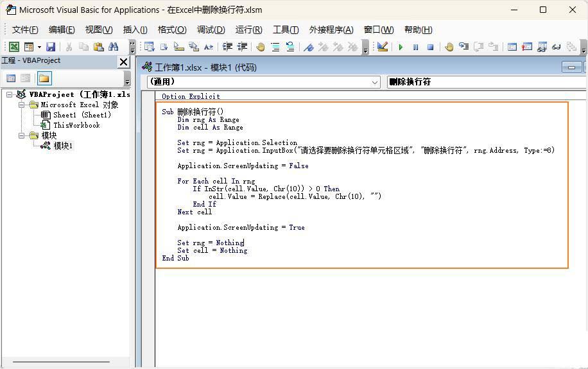This screenshot has height=369, width=588.
Task: Click the Complete Word (A→) icon
Action: point(209,47)
